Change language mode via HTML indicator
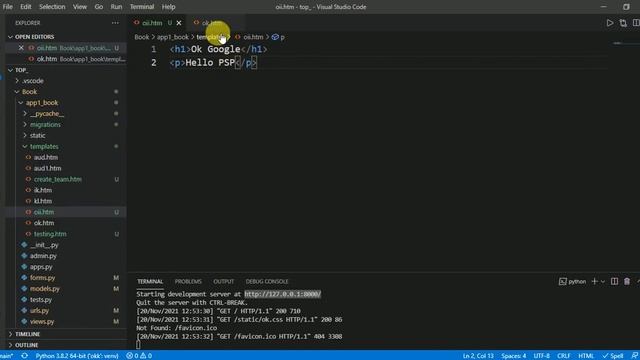This screenshot has width=640, height=360. point(586,356)
